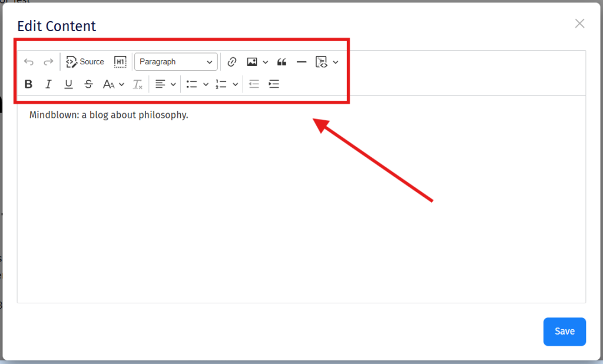Image resolution: width=603 pixels, height=364 pixels.
Task: Expand the image options arrow
Action: (266, 62)
